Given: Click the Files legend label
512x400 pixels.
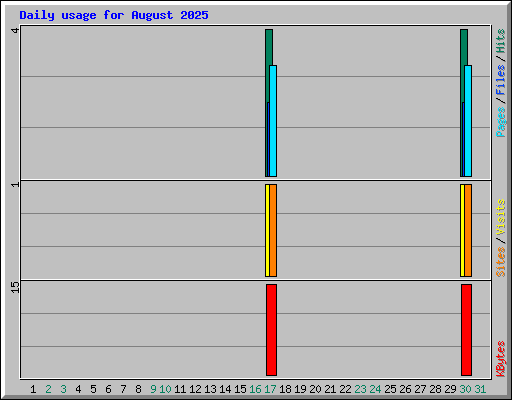Looking at the screenshot, I should (501, 80).
